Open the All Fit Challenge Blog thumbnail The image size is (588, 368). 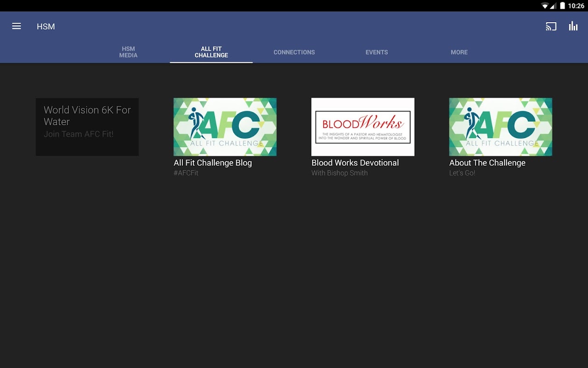coord(225,127)
